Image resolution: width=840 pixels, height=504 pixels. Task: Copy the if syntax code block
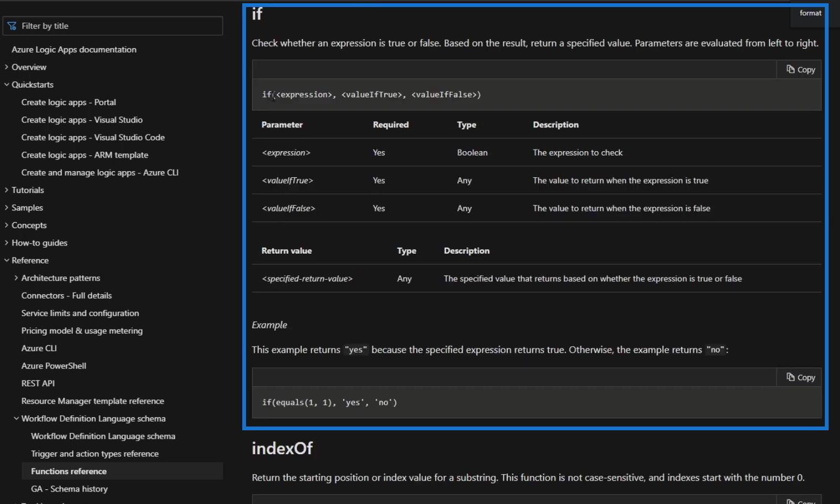click(800, 69)
